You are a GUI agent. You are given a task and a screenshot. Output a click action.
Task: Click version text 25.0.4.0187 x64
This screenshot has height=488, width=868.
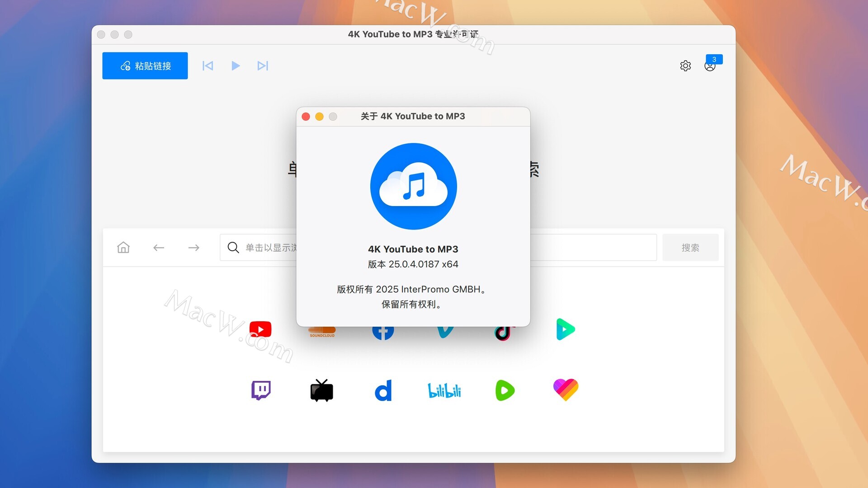click(x=413, y=264)
